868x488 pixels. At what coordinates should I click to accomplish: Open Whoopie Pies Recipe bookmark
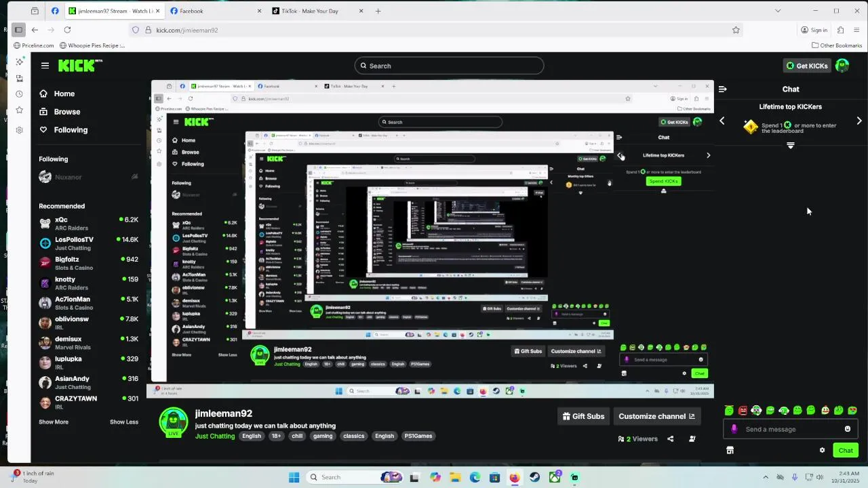(92, 45)
